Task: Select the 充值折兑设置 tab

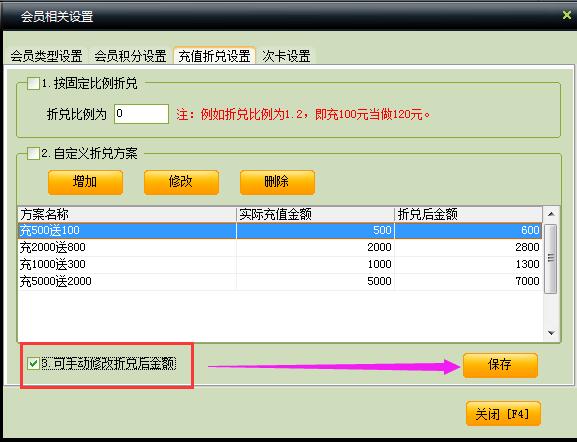Action: [x=215, y=56]
